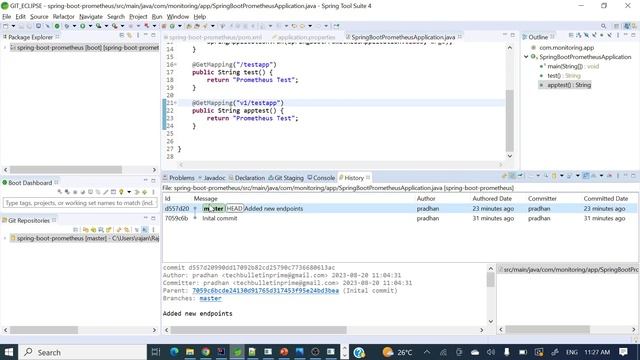This screenshot has width=640, height=360.
Task: Open Git Repositories view menu (three dots)
Action: (153, 230)
